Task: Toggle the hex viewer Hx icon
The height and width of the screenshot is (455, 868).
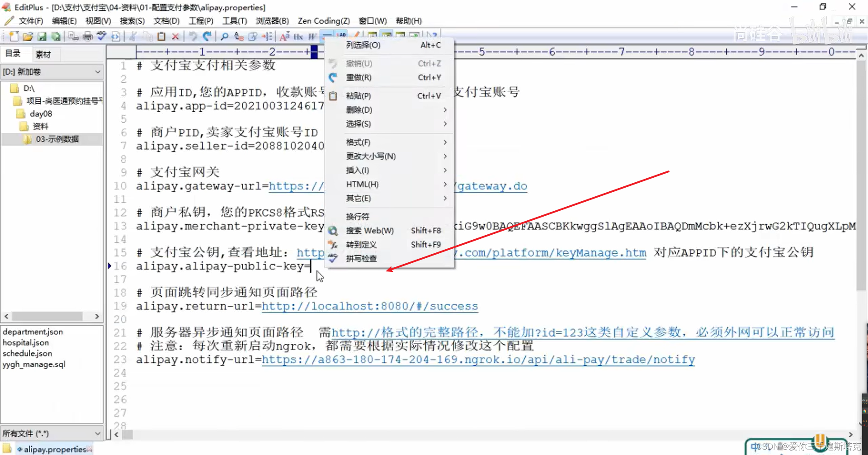Action: (x=298, y=36)
